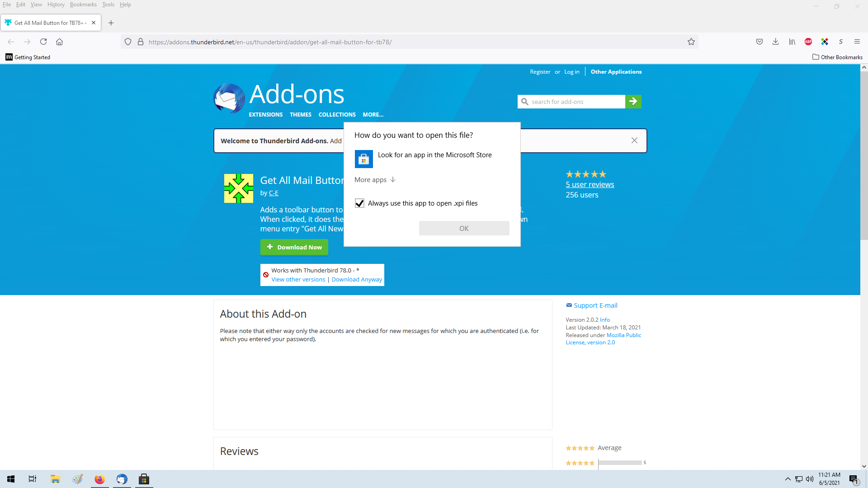
Task: Open the Firefox hamburger menu
Action: pyautogui.click(x=857, y=42)
